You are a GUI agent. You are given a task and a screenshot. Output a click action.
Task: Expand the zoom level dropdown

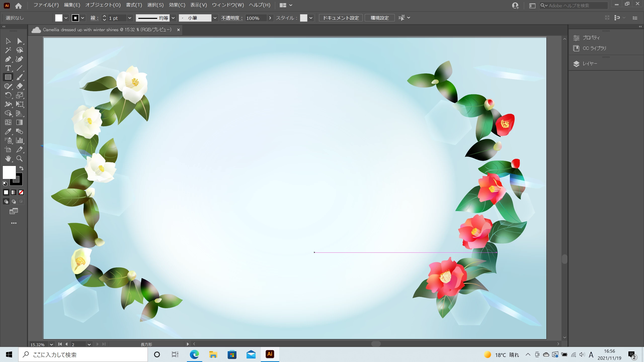51,344
